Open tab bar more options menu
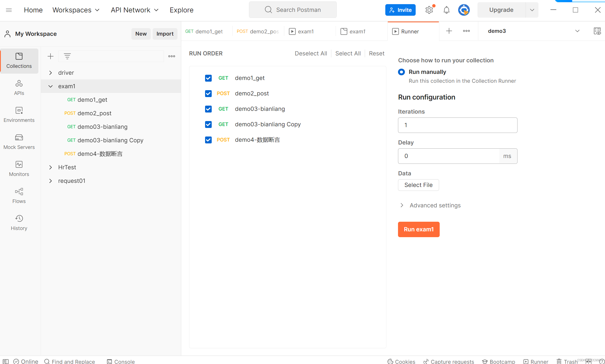 click(466, 31)
